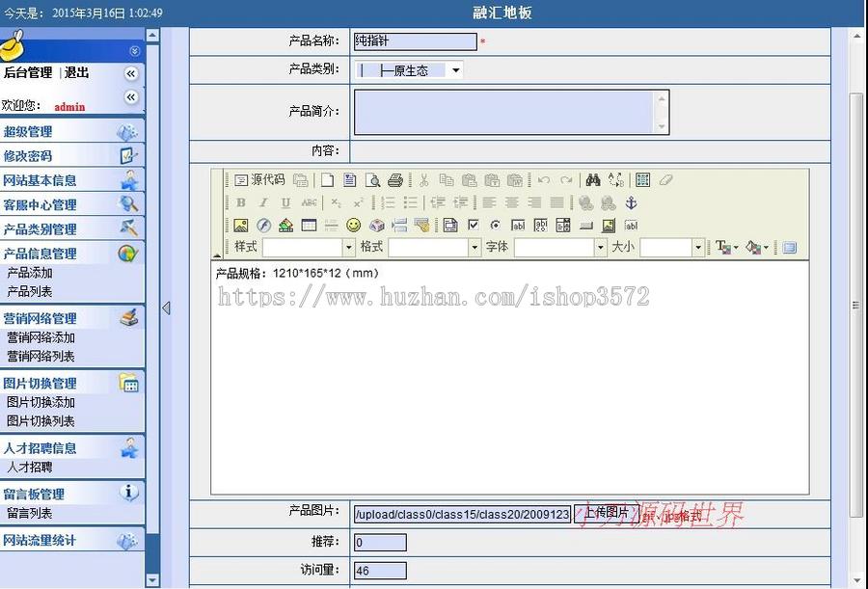Click the print icon in editor
The width and height of the screenshot is (868, 589).
click(x=395, y=180)
